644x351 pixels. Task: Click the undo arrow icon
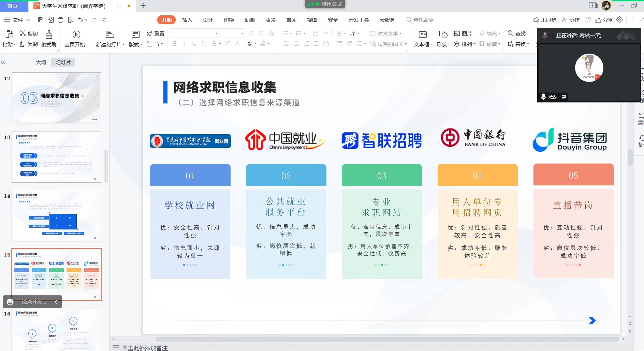[x=80, y=20]
